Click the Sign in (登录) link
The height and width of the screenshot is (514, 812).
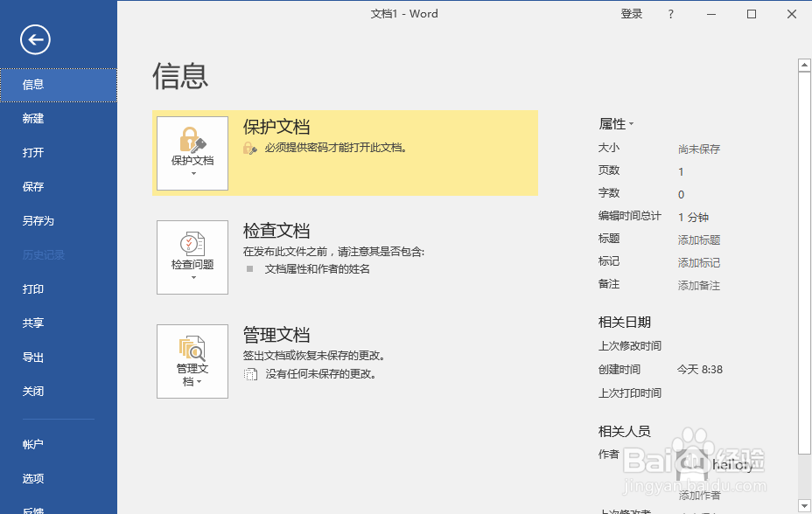click(x=631, y=14)
